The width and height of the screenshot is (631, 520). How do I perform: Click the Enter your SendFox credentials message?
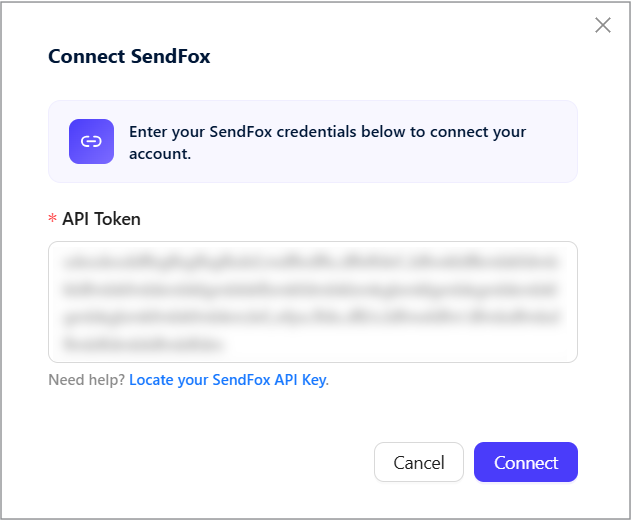click(x=327, y=142)
